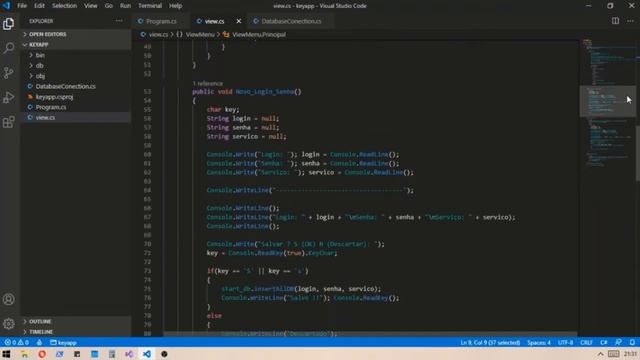
Task: Close the view.cs editor tab
Action: [239, 21]
